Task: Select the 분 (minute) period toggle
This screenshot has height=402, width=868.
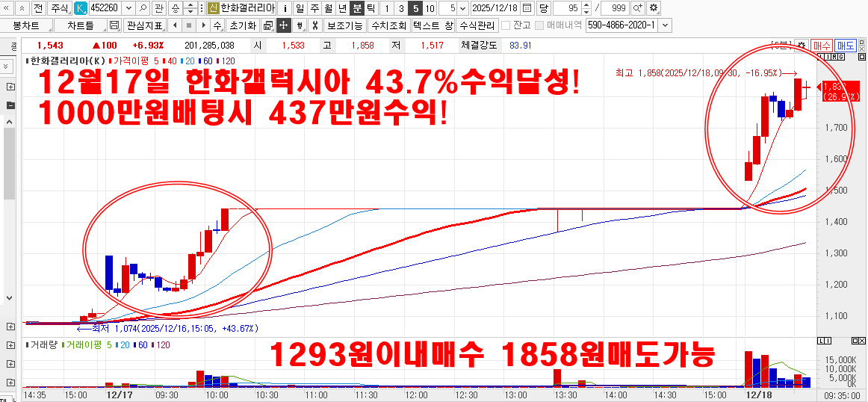Action: 357,8
